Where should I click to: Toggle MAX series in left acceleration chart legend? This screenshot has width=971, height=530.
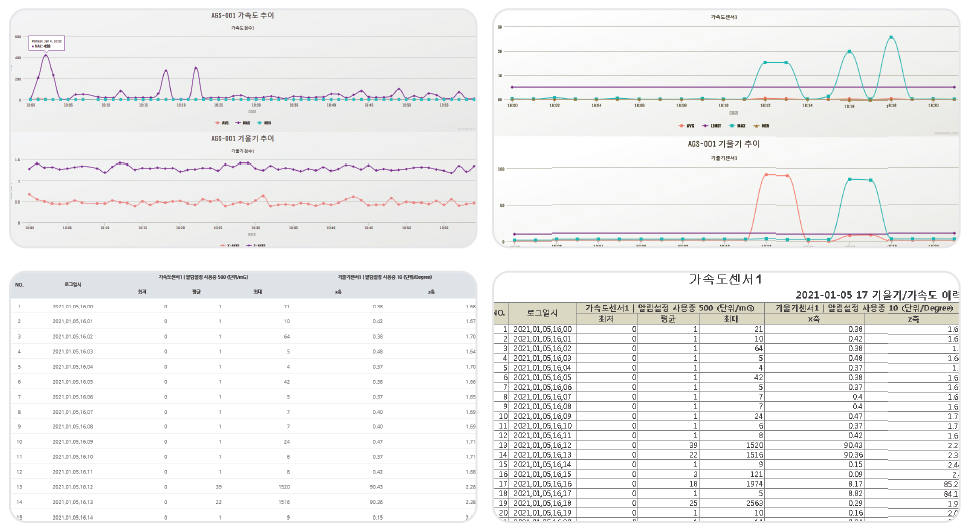[241, 124]
